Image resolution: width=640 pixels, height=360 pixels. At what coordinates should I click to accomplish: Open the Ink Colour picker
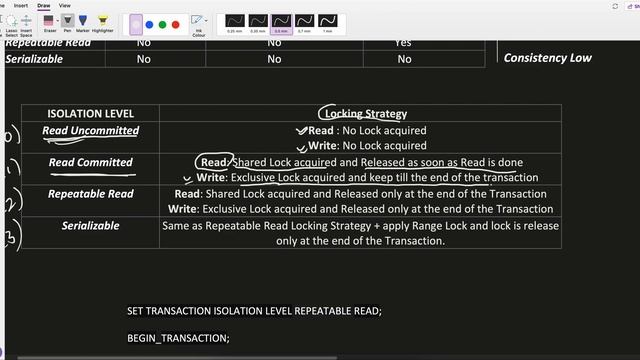tap(199, 26)
